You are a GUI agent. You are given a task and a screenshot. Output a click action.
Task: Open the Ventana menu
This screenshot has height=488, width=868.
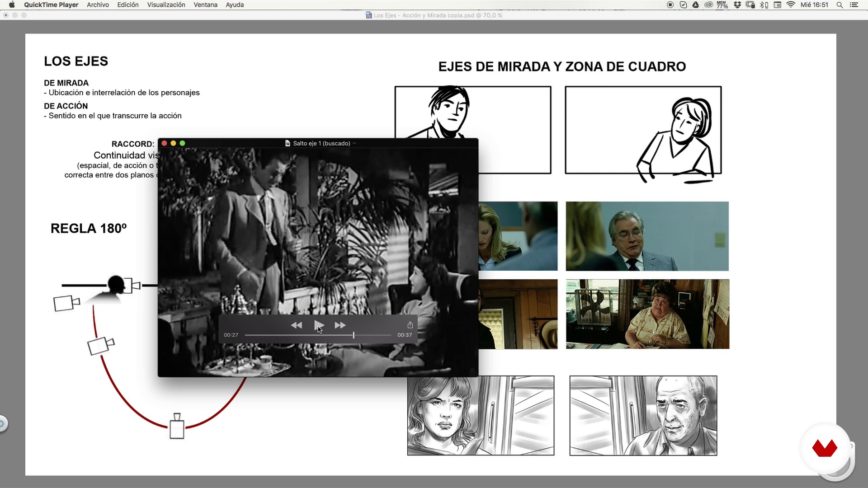(205, 5)
